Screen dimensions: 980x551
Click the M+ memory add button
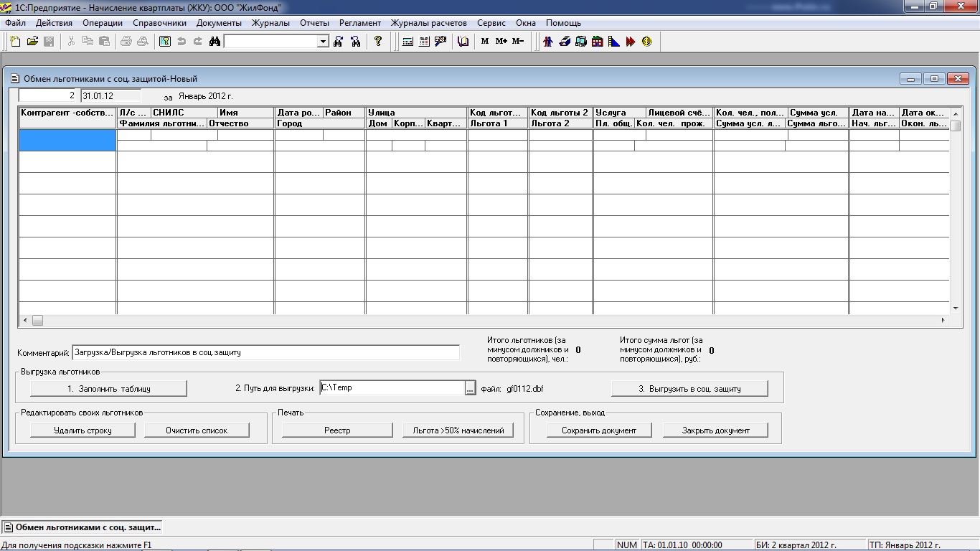[501, 42]
